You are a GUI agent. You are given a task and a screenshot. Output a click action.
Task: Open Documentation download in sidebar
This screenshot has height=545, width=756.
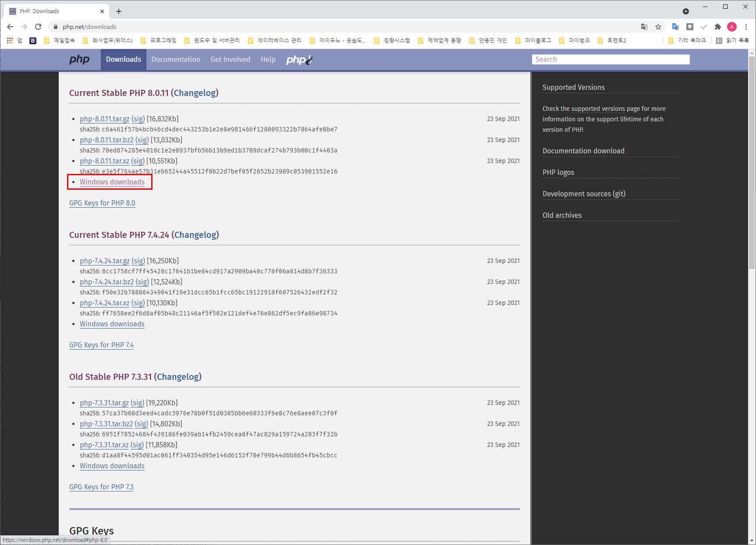pos(584,151)
